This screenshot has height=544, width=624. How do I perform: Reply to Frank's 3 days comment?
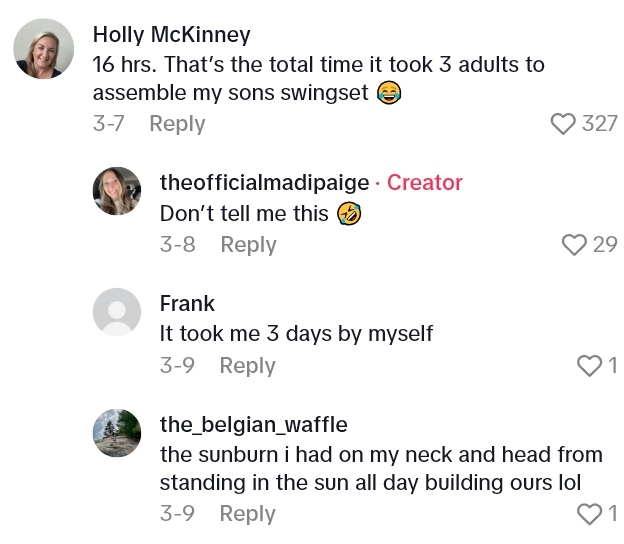click(x=247, y=367)
